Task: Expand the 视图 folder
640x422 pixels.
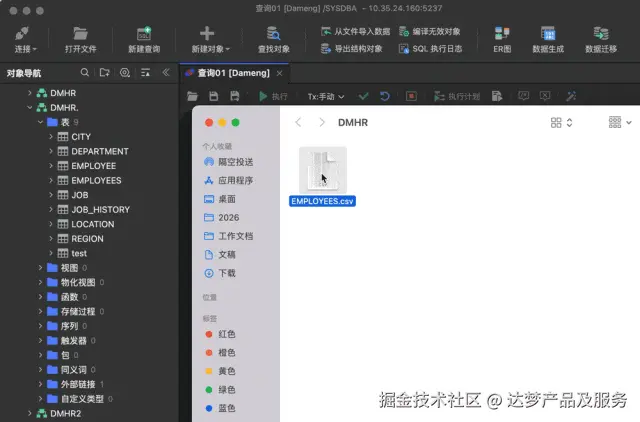Action: (x=40, y=268)
